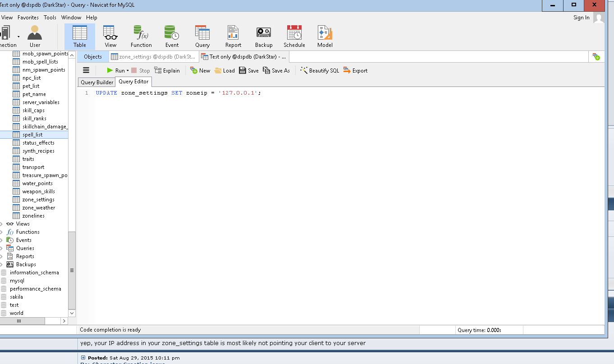
Task: Expand the Backups tree node
Action: click(2, 264)
